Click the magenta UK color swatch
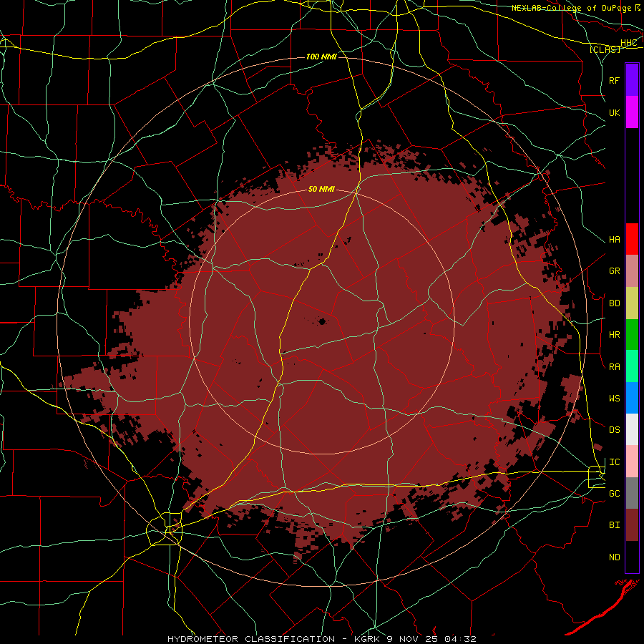The image size is (644, 644). [x=632, y=112]
